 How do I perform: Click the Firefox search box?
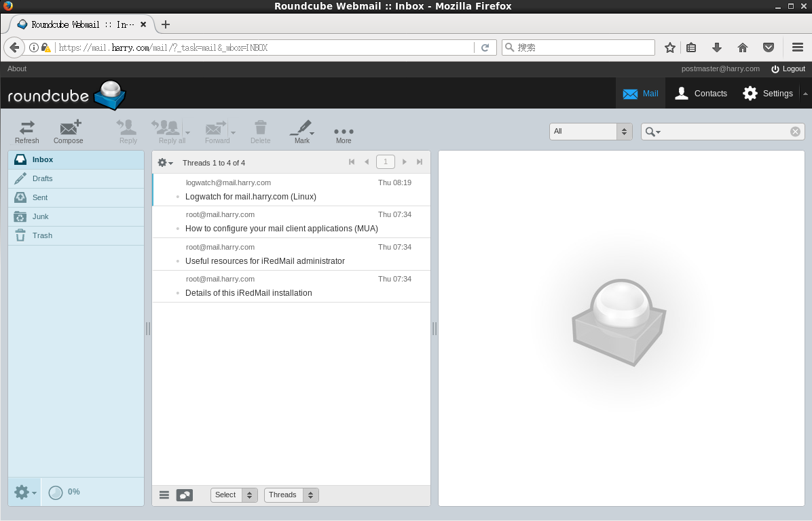tap(578, 47)
